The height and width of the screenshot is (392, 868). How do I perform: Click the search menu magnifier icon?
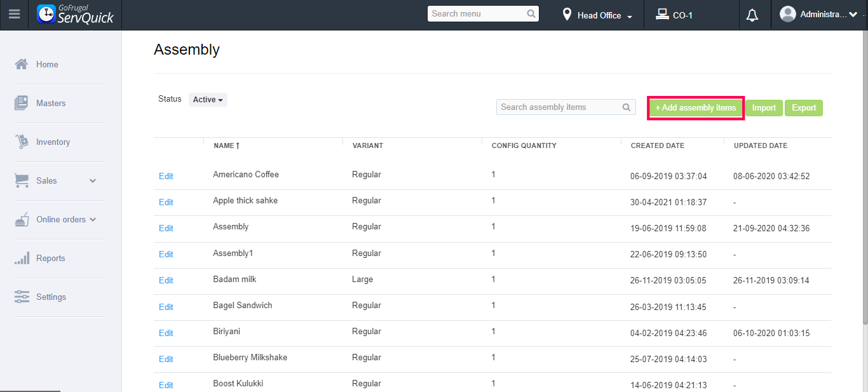pyautogui.click(x=531, y=14)
